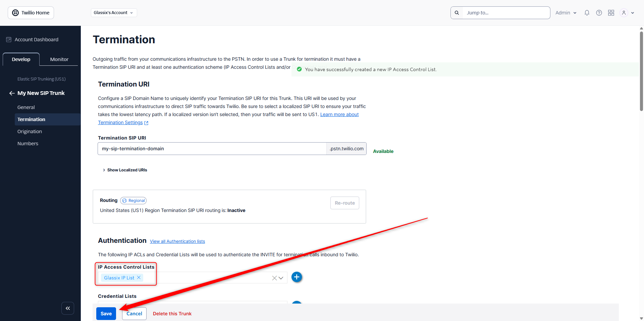This screenshot has width=644, height=321.
Task: Click the Regional routing badge
Action: (x=133, y=201)
